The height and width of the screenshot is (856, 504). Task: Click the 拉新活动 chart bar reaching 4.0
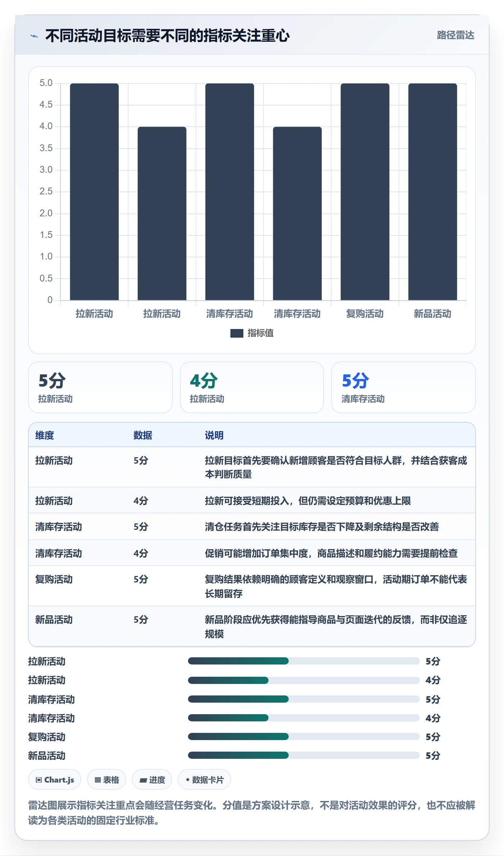(x=162, y=213)
